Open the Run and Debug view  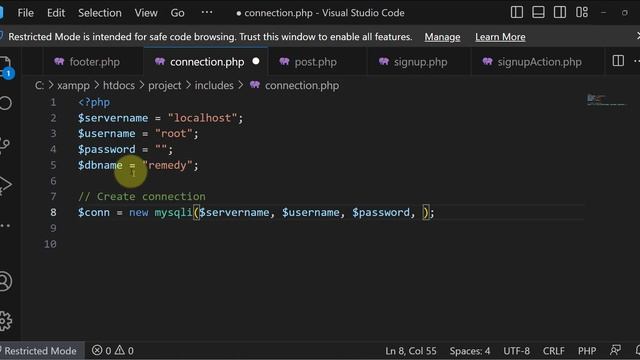click(5, 186)
